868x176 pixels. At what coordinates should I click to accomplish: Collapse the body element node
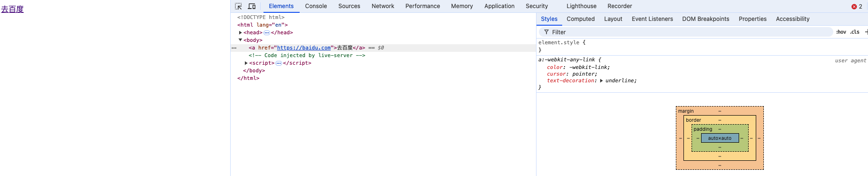click(x=240, y=40)
